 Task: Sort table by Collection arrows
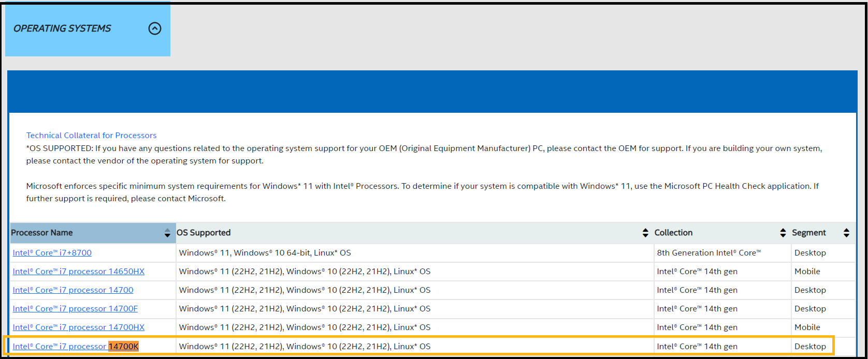coord(783,233)
